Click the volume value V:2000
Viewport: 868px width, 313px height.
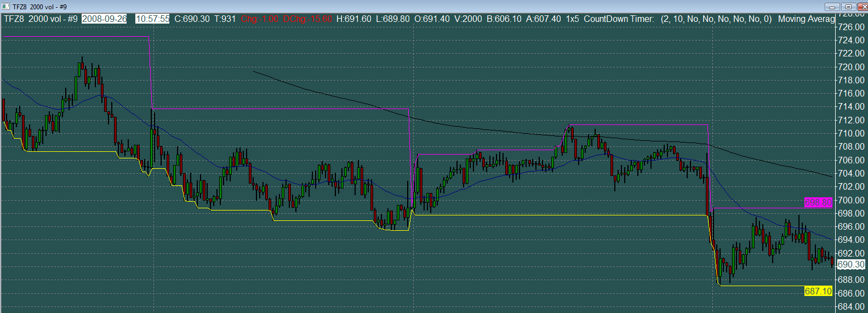(469, 19)
